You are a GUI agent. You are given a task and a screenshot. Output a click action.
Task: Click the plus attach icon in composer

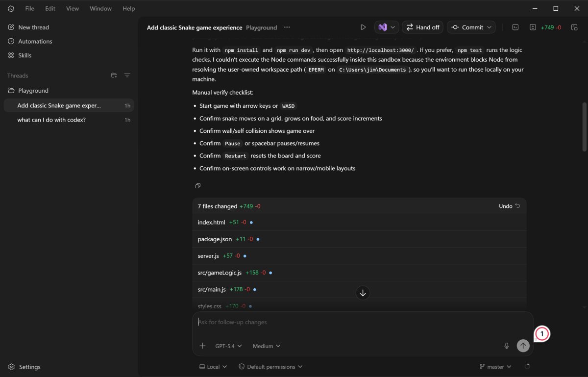click(x=202, y=346)
